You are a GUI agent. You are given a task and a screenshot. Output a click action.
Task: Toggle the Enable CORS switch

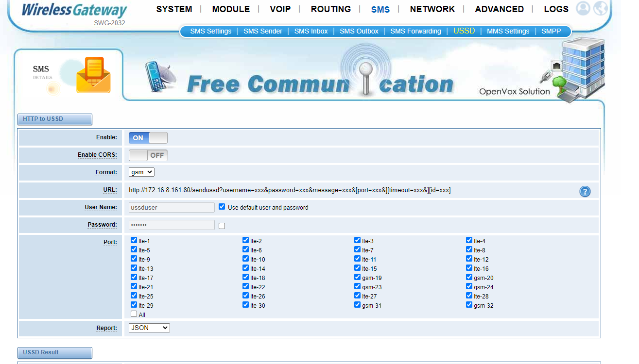tap(148, 155)
